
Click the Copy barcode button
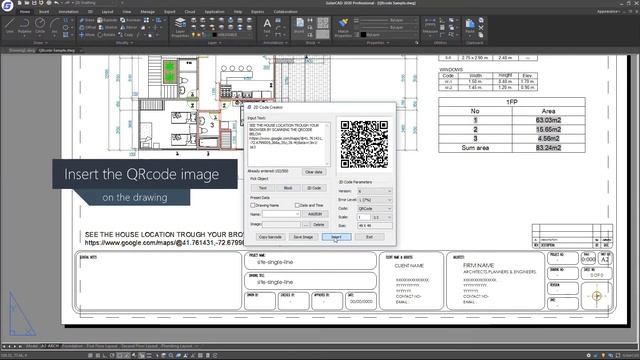270,237
